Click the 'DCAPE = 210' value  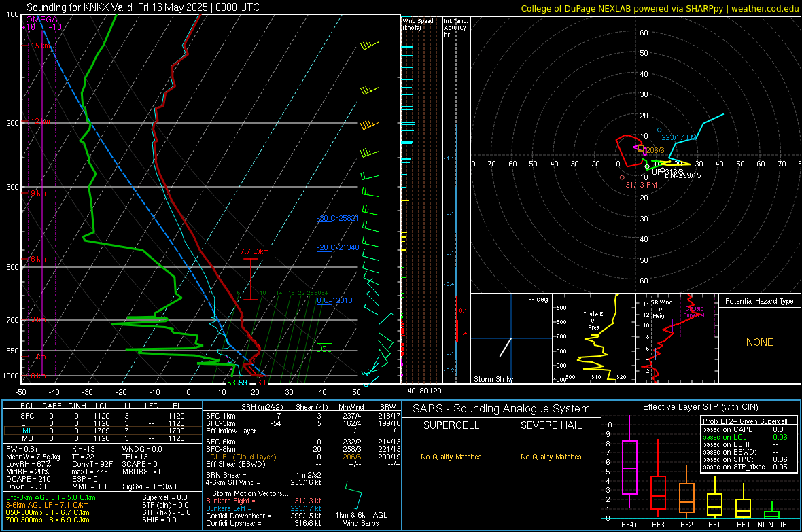click(27, 479)
